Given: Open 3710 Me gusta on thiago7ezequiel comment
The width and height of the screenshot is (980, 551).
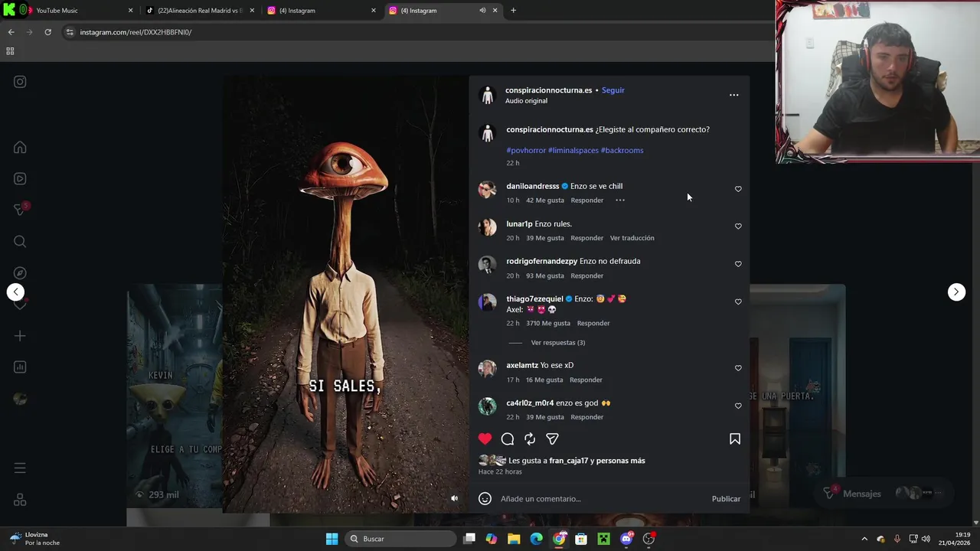Looking at the screenshot, I should 548,324.
